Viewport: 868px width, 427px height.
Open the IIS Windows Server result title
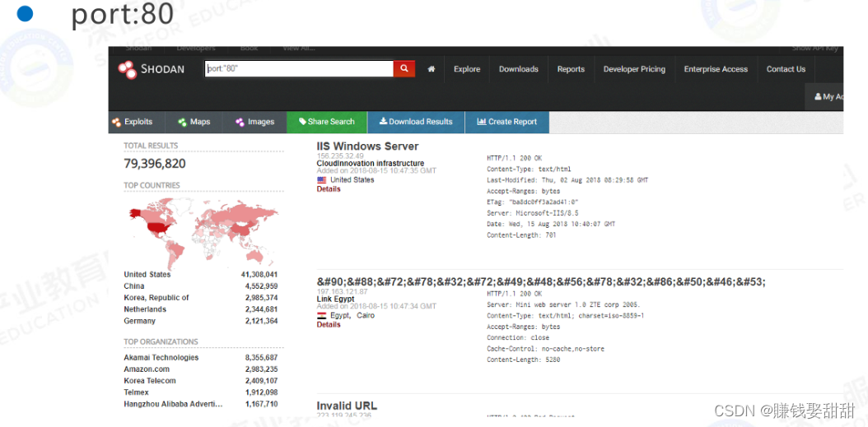pyautogui.click(x=367, y=146)
